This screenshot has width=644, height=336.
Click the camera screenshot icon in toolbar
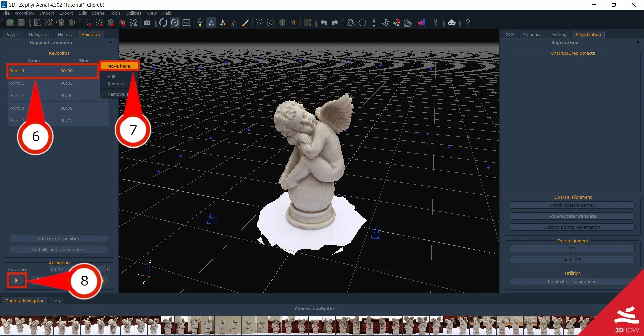click(147, 23)
